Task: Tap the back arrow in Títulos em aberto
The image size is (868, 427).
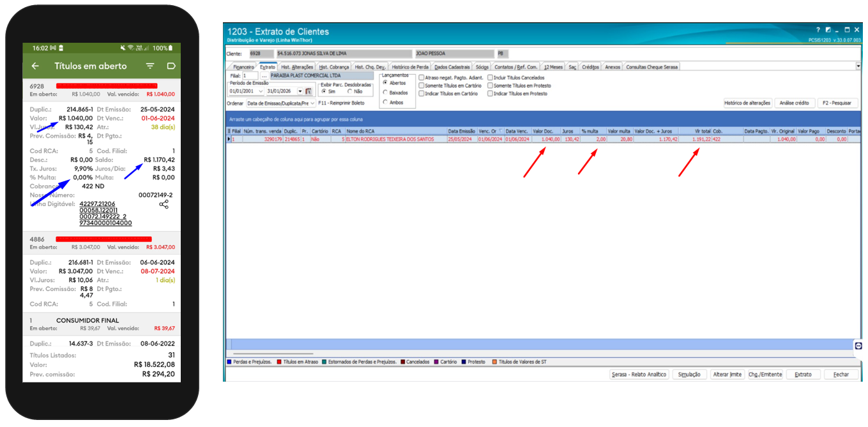Action: tap(35, 66)
